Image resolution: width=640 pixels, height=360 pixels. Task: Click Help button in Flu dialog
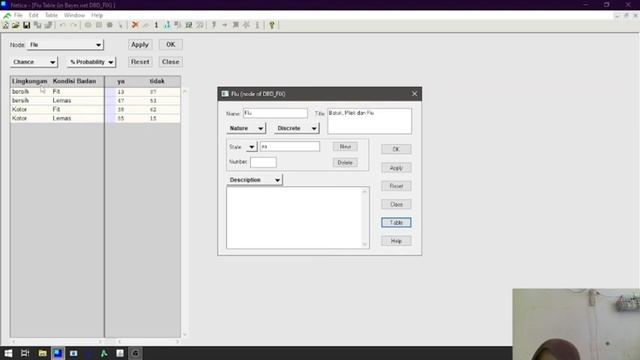[x=396, y=241]
